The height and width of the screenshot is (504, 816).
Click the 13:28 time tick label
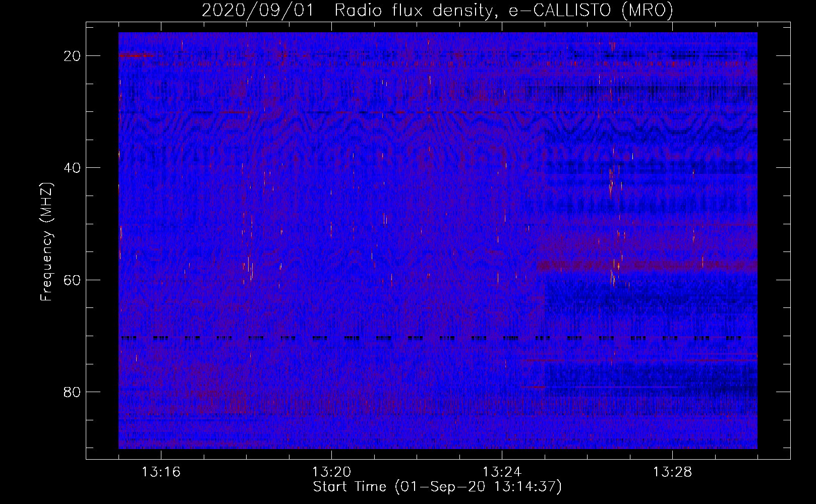click(672, 472)
